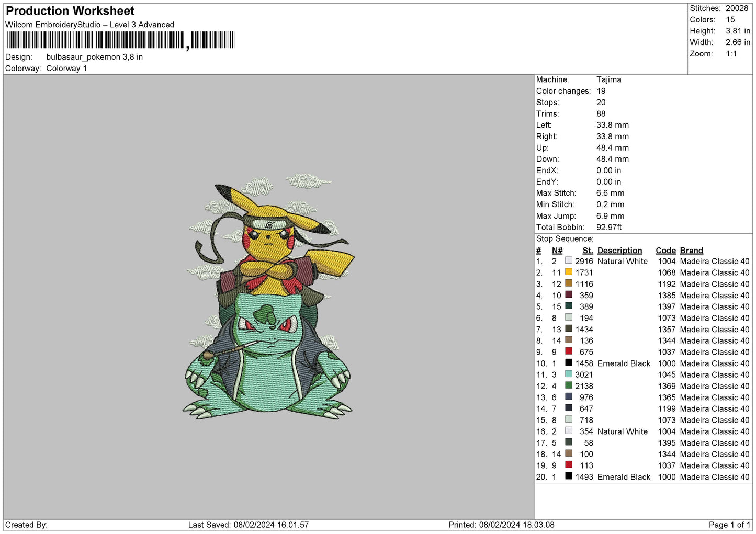The image size is (756, 534).
Task: Click the 'St.' column header
Action: [x=588, y=251]
